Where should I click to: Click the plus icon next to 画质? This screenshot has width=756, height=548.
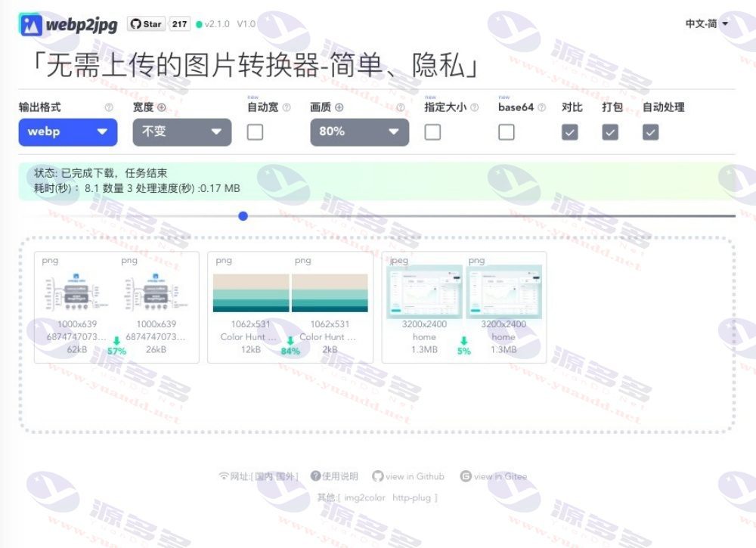[x=339, y=107]
